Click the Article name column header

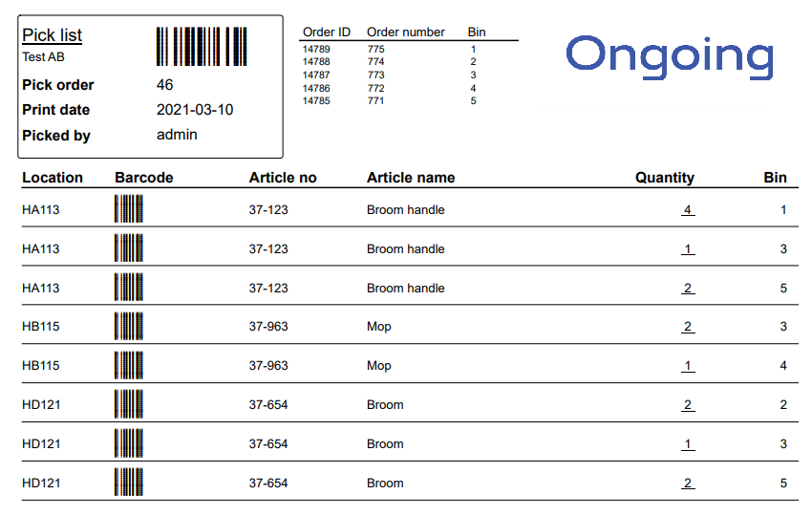[x=411, y=178]
